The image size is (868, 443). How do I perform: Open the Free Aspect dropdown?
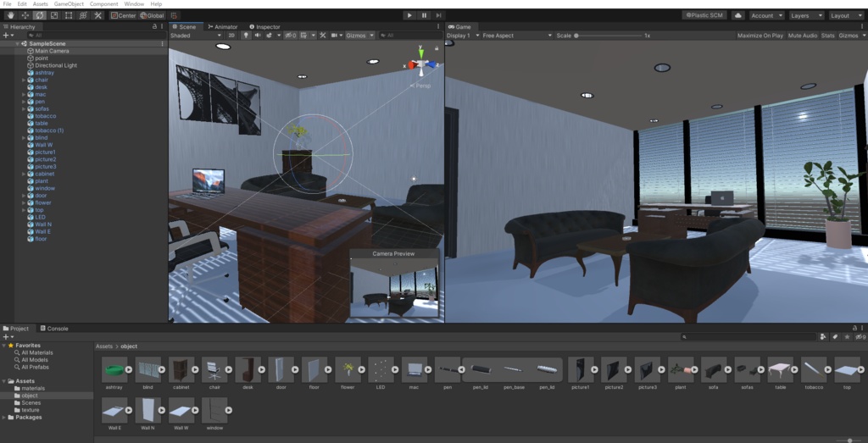click(517, 36)
